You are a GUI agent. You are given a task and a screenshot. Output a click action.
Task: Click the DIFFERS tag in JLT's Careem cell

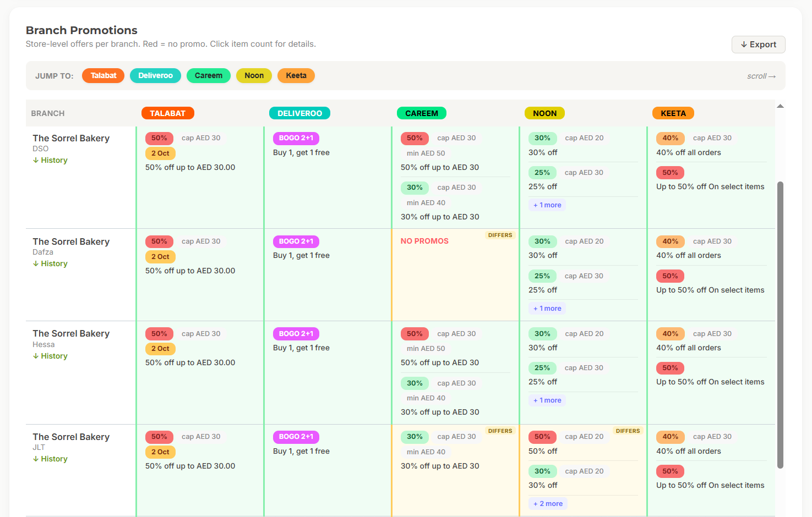pyautogui.click(x=500, y=431)
